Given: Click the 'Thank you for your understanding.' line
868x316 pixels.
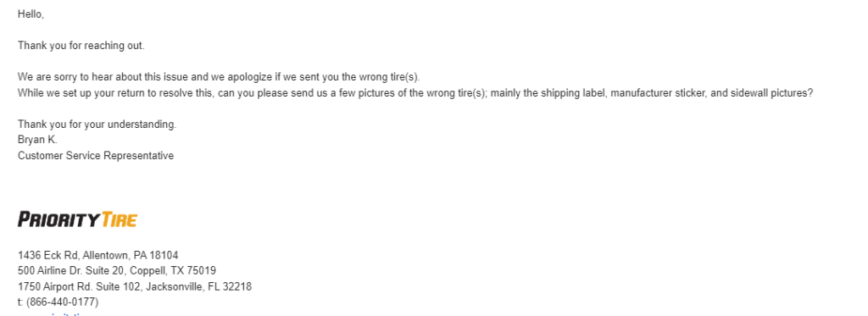Looking at the screenshot, I should point(97,125).
